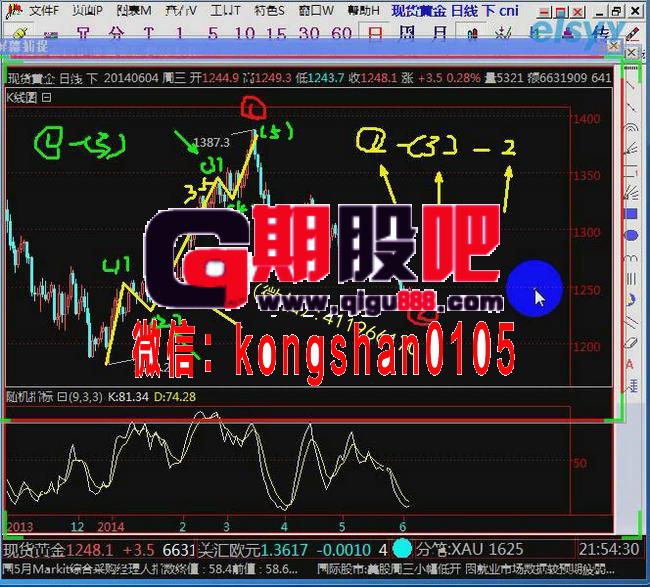
Task: Select the trend line drawing tool
Action: pos(631,86)
